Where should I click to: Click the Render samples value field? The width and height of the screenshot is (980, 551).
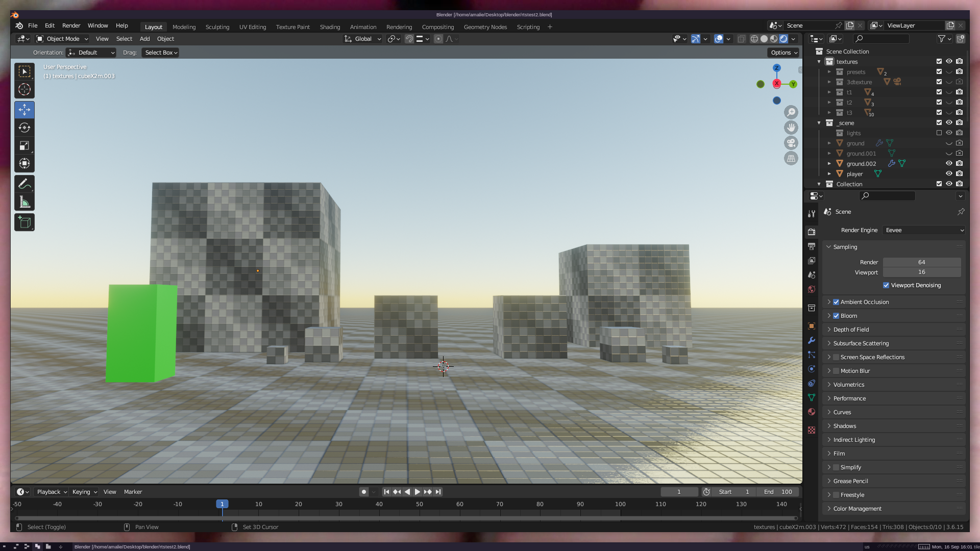click(921, 262)
